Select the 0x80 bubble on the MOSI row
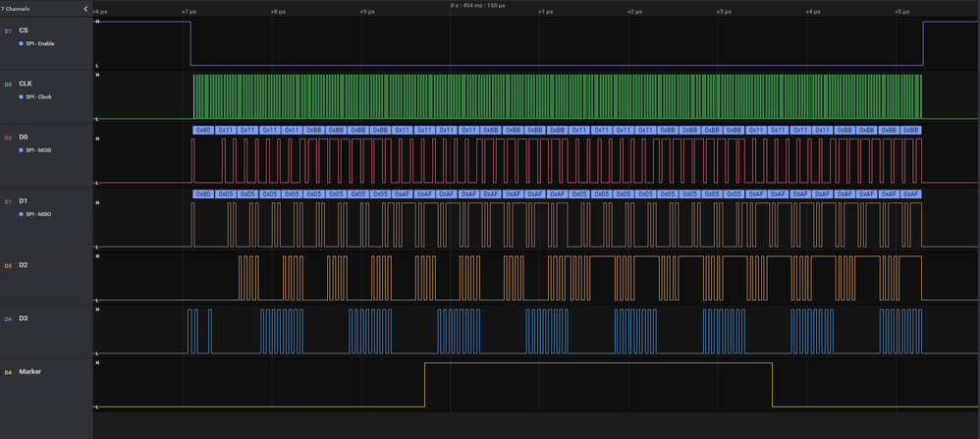This screenshot has height=439, width=980. [x=203, y=130]
